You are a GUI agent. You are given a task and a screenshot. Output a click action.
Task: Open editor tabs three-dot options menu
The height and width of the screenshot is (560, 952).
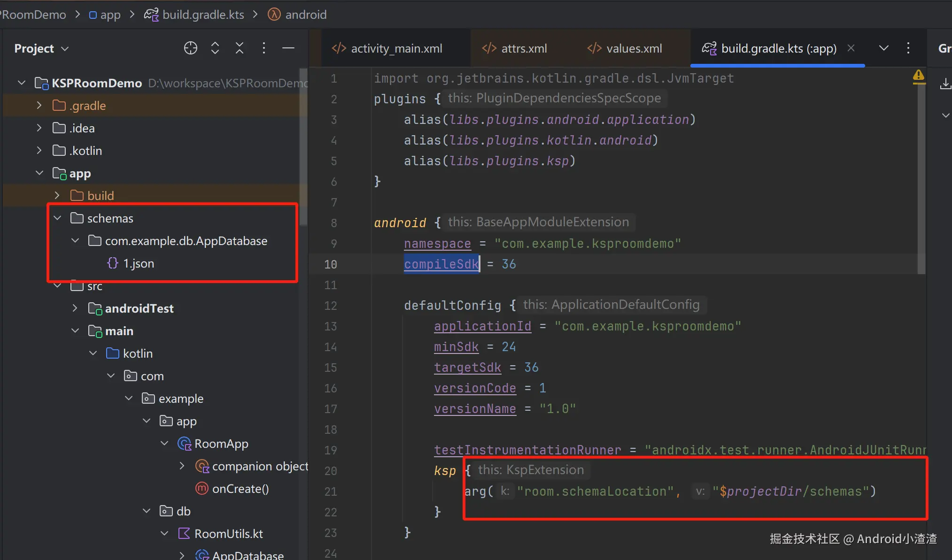click(x=908, y=48)
